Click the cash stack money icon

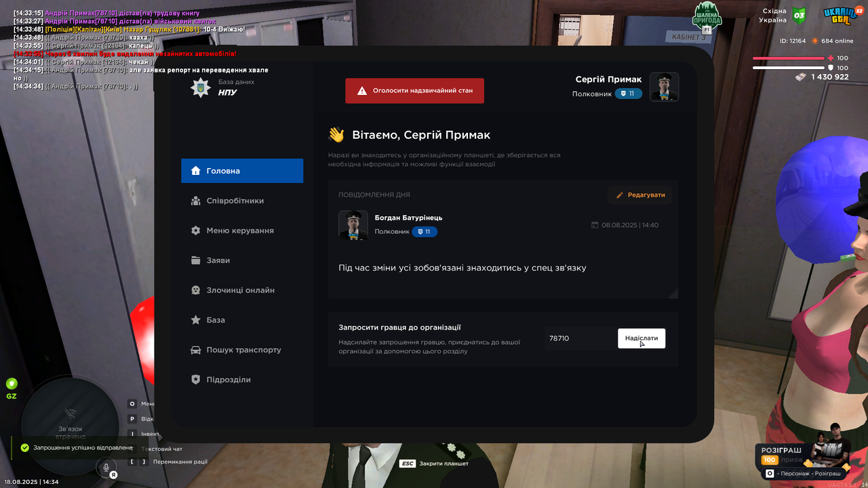(802, 77)
